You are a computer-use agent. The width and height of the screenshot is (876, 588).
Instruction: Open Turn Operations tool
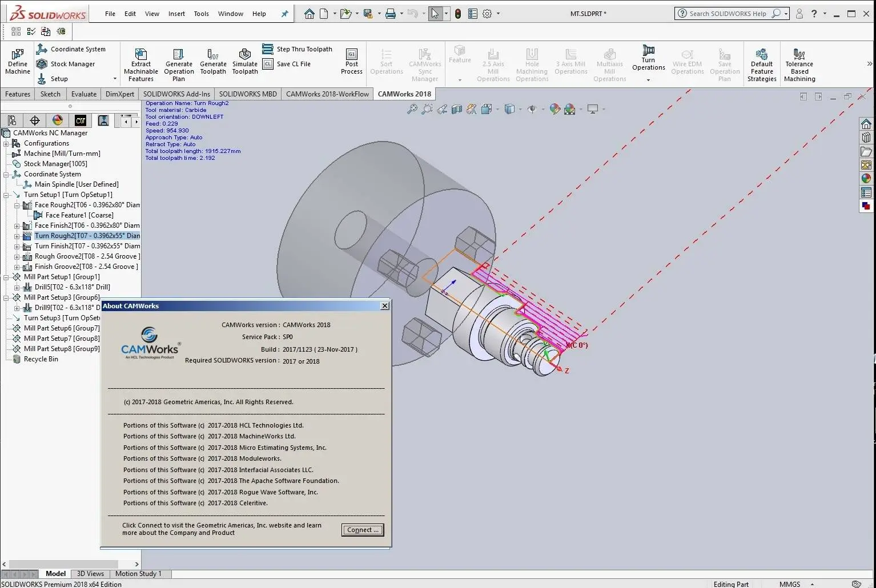(649, 58)
